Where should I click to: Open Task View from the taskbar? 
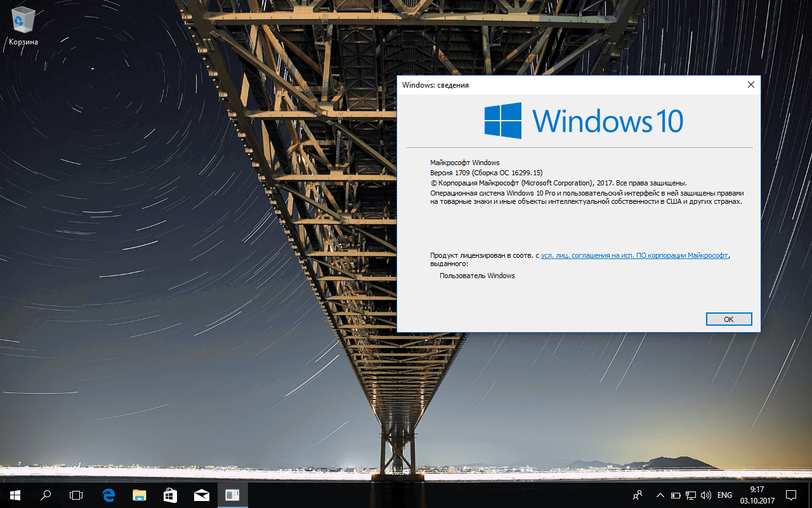point(76,495)
